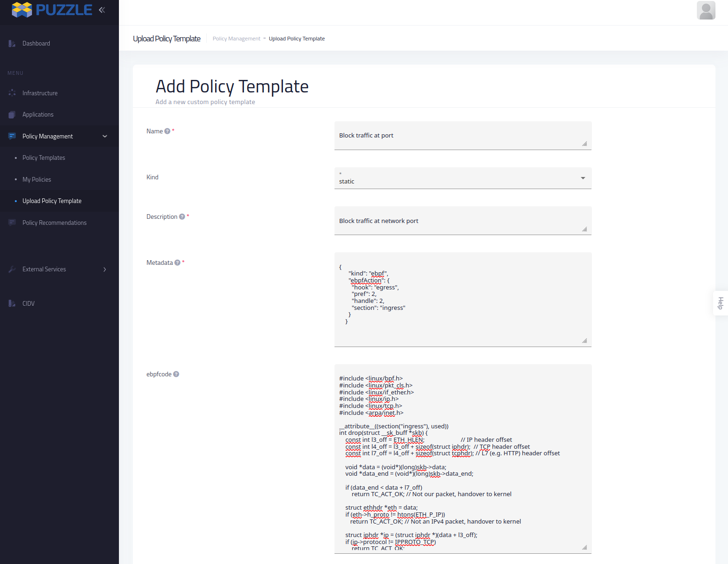Click the Policy Management icon
This screenshot has height=564, width=728.
click(x=12, y=136)
